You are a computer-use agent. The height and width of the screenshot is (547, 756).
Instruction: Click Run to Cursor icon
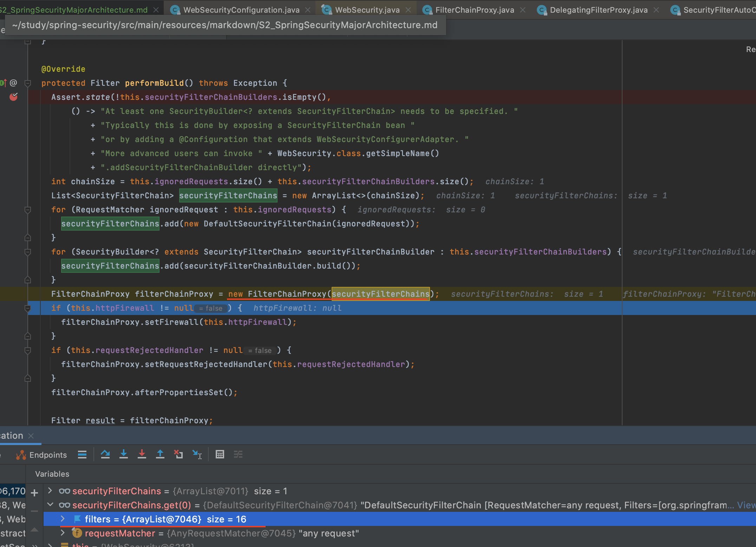click(x=197, y=454)
